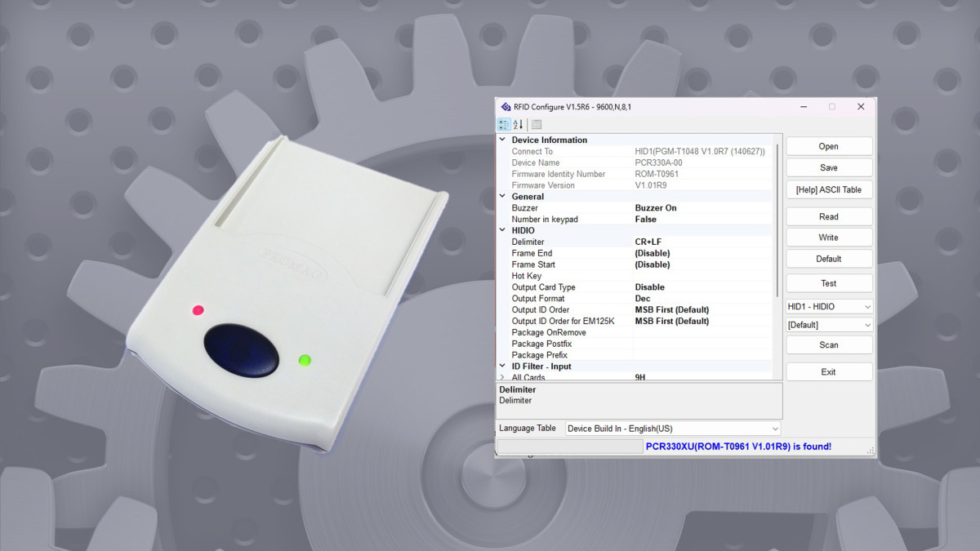Open the [Help] ASCII Table
The image size is (980, 551).
[829, 189]
